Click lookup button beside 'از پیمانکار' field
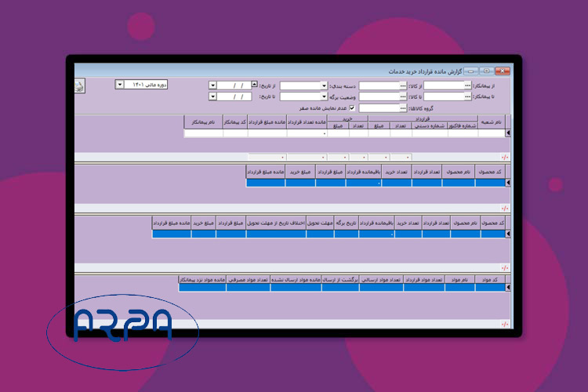The image size is (588, 392). coord(469,85)
